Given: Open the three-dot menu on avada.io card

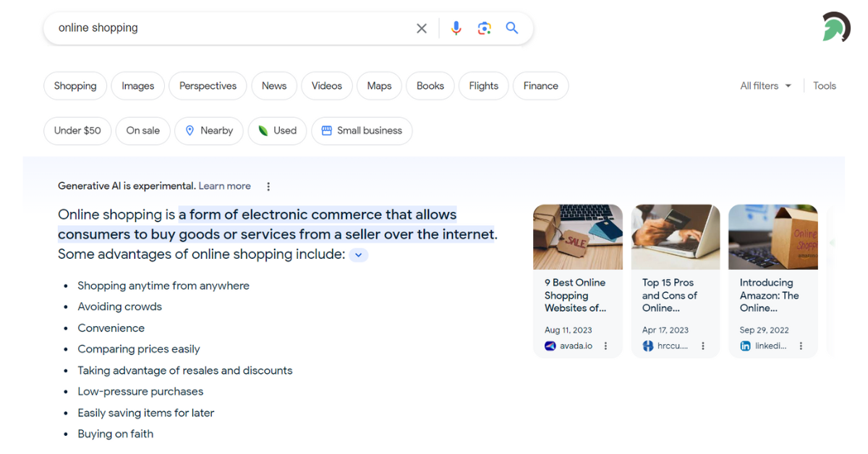Looking at the screenshot, I should tap(606, 346).
